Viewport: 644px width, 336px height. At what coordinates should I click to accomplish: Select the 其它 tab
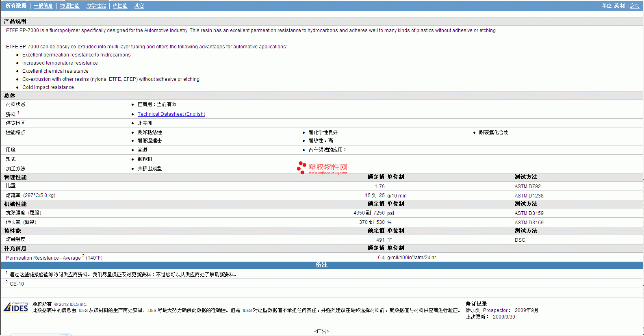coord(139,6)
